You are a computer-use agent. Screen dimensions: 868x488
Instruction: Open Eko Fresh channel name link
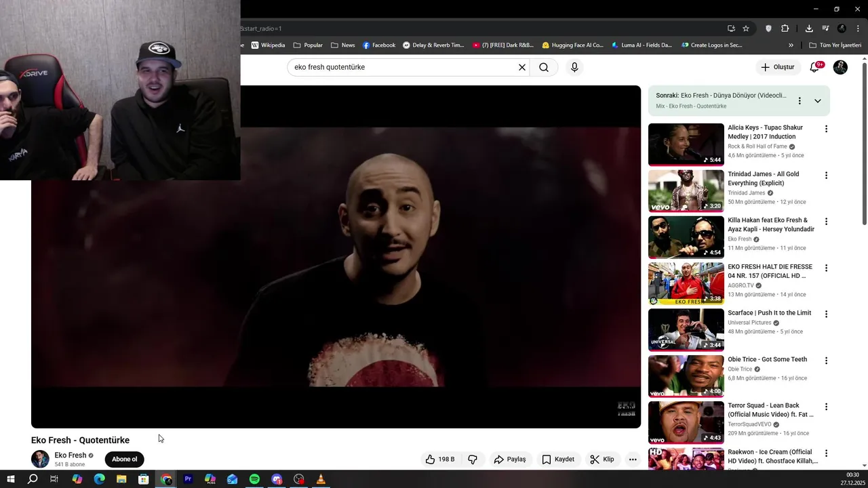tap(71, 455)
